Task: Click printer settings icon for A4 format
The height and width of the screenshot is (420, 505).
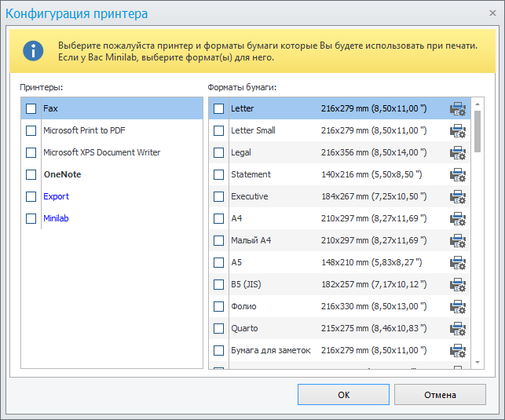Action: coord(457,219)
